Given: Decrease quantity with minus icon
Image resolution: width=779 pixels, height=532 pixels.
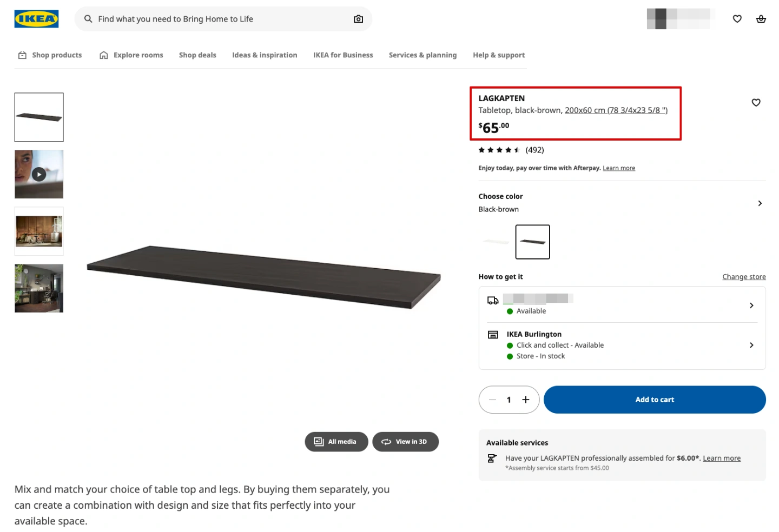Looking at the screenshot, I should click(492, 400).
